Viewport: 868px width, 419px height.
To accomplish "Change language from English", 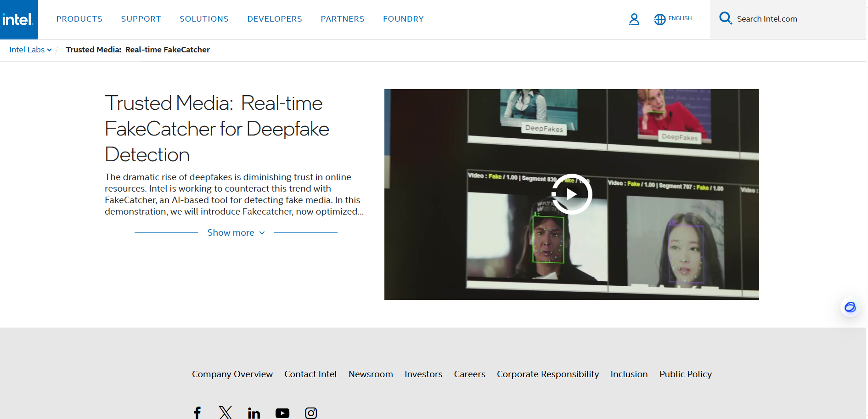I will pos(680,18).
